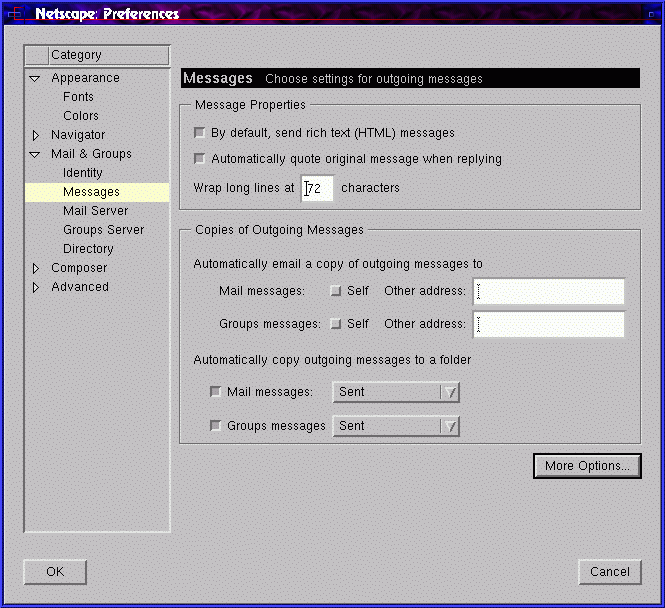Image resolution: width=665 pixels, height=608 pixels.
Task: Select the Advanced category label
Action: coord(80,287)
